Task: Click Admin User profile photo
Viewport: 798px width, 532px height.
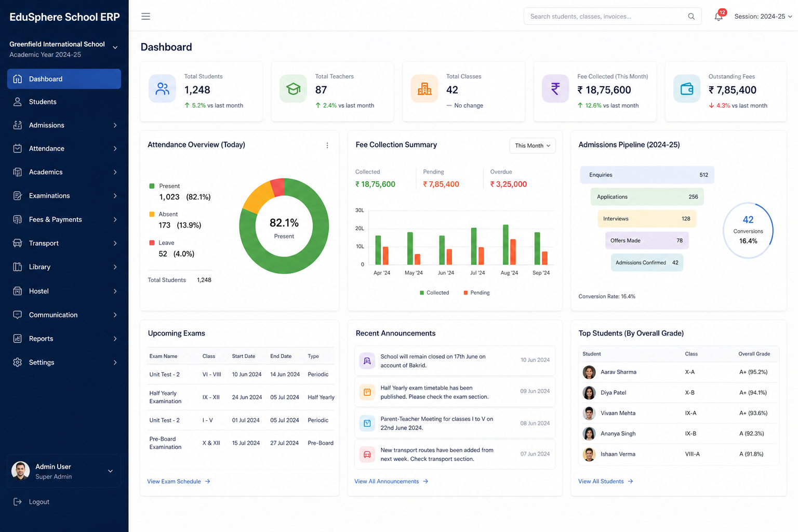Action: 21,471
